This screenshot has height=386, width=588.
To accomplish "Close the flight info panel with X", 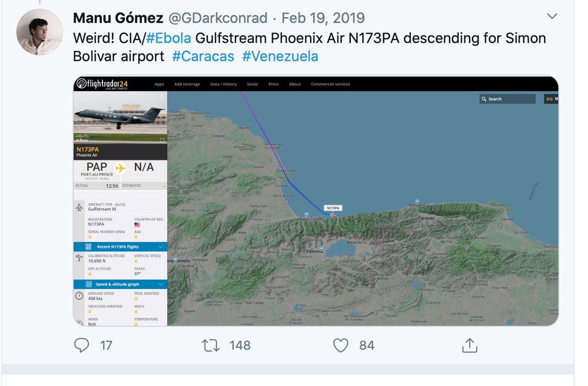I will [x=162, y=96].
